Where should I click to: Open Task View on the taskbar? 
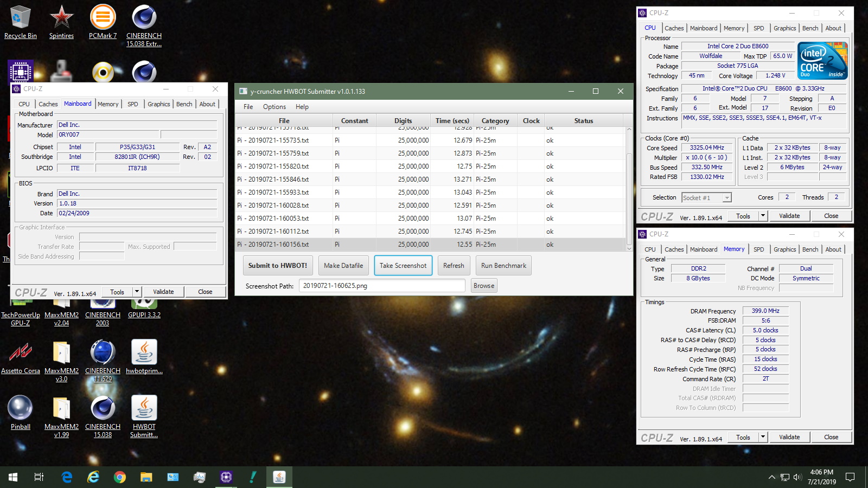point(39,477)
